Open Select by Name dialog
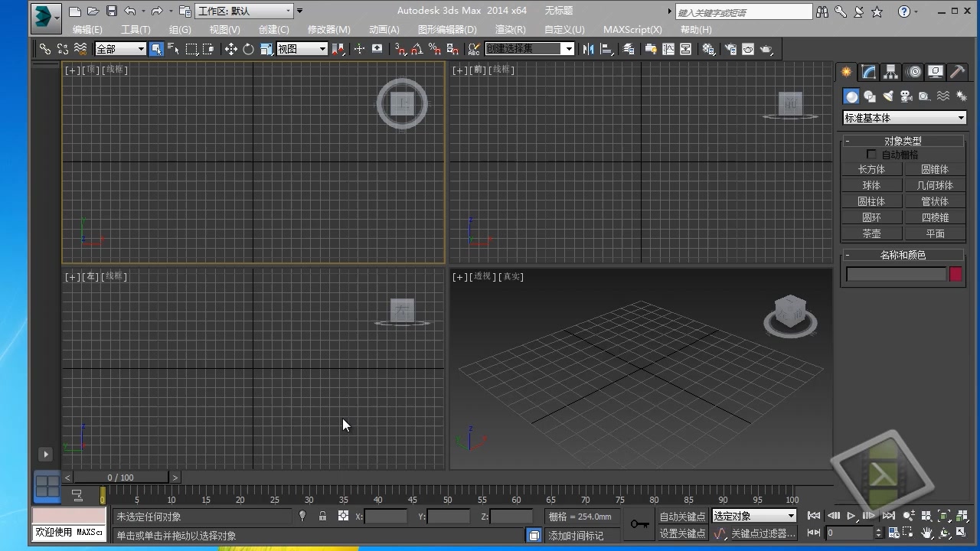Viewport: 980px width, 551px height. pos(173,49)
